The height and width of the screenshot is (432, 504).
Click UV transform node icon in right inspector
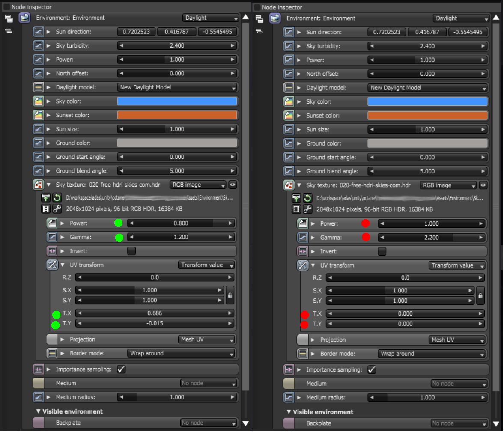[302, 265]
